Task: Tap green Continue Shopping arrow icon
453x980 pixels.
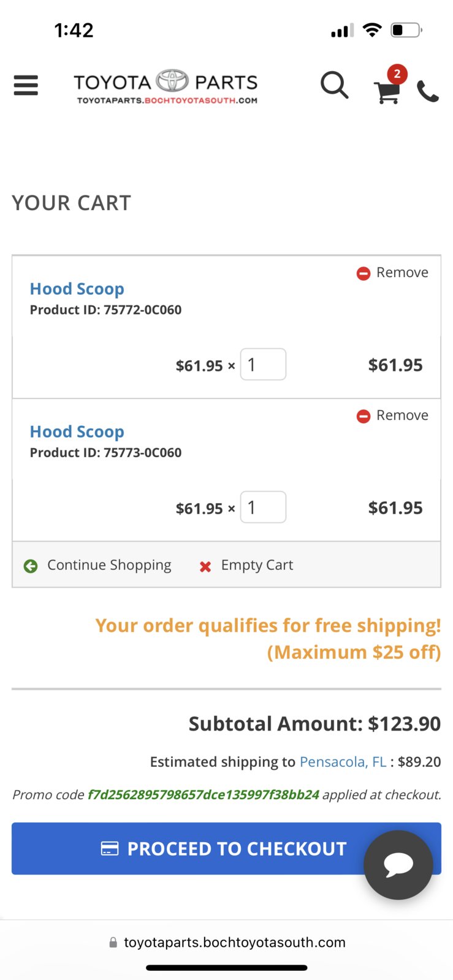Action: [x=31, y=566]
